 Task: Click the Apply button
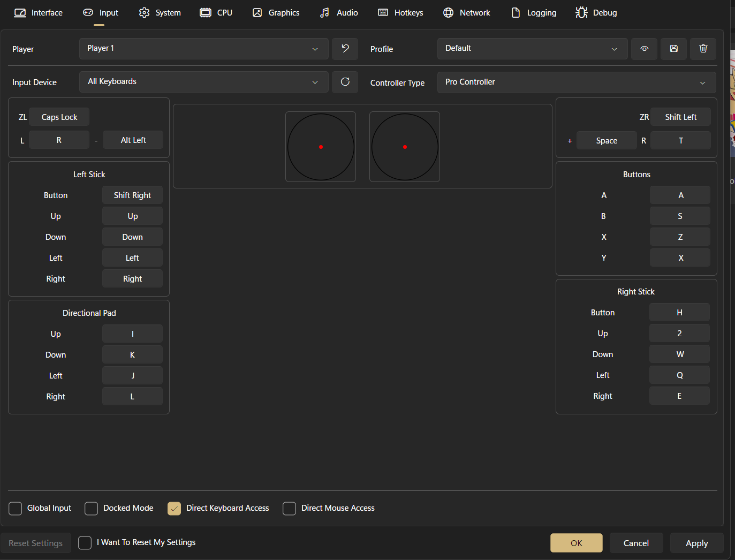pyautogui.click(x=696, y=543)
